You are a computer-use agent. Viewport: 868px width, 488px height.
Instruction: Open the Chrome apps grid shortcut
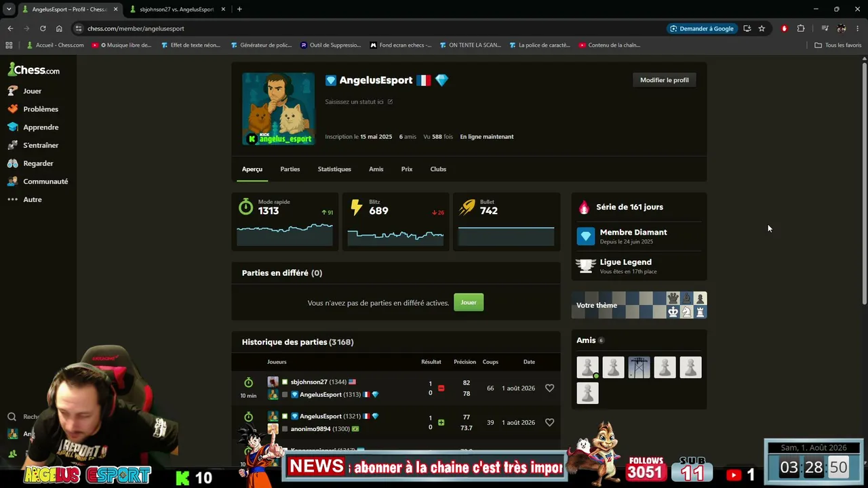[x=9, y=45]
